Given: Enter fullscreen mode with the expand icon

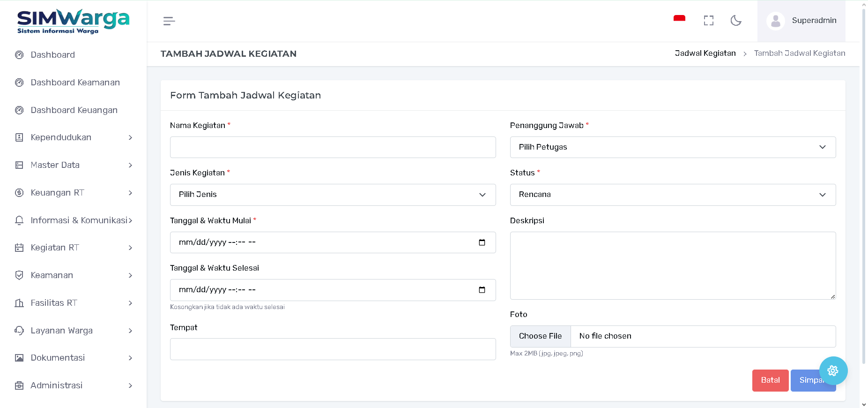Looking at the screenshot, I should [x=708, y=21].
